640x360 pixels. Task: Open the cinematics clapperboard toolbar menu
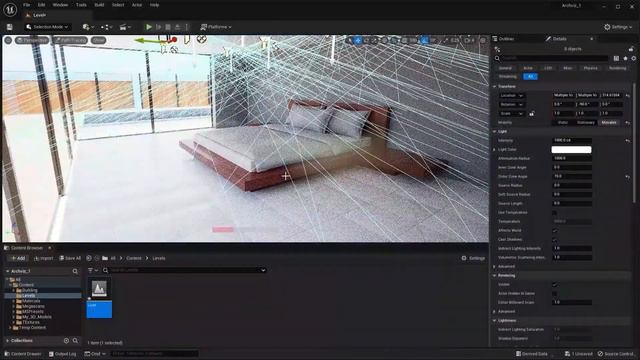[125, 27]
